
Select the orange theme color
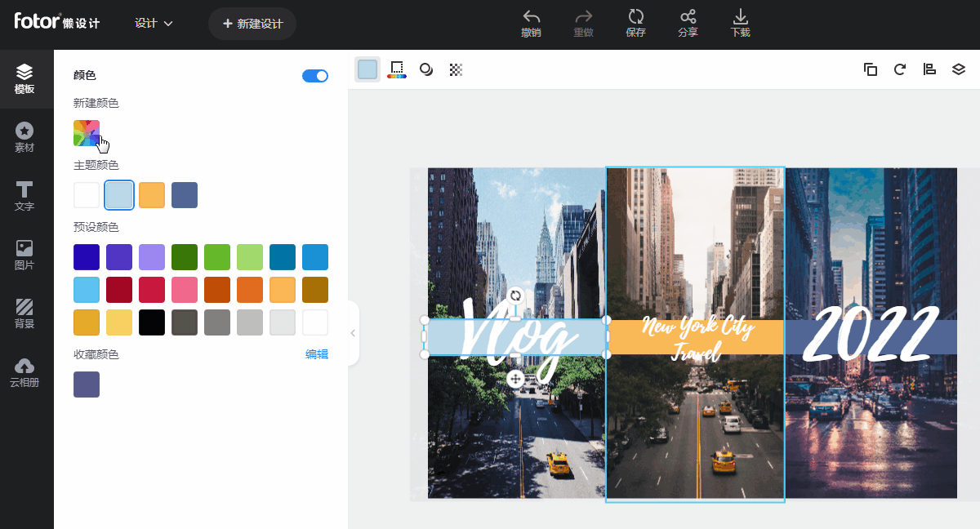152,195
